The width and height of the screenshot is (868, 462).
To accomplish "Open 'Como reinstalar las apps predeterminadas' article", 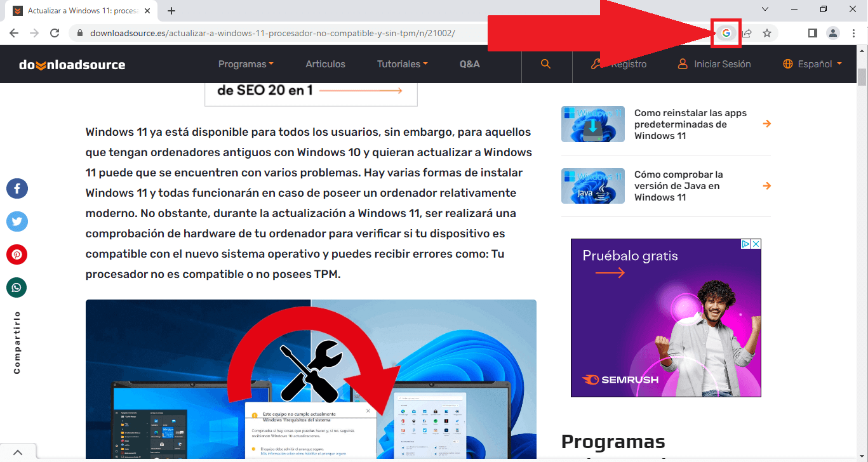I will pyautogui.click(x=691, y=124).
